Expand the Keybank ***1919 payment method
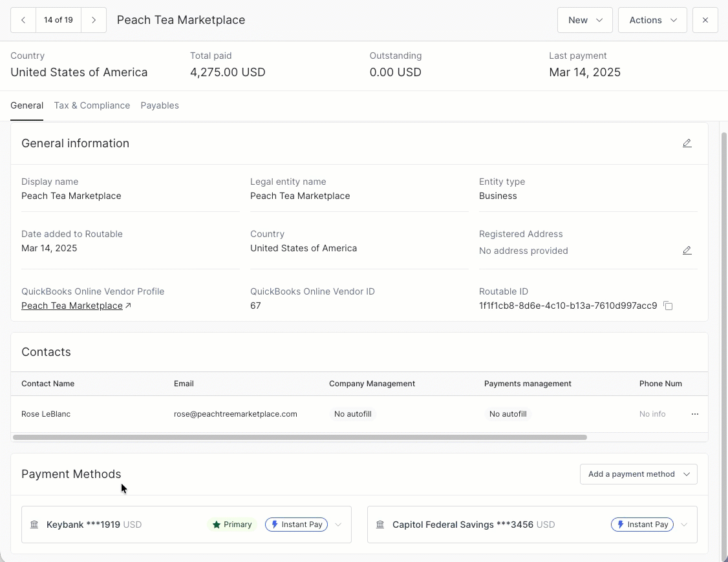Viewport: 728px width, 562px height. 339,525
